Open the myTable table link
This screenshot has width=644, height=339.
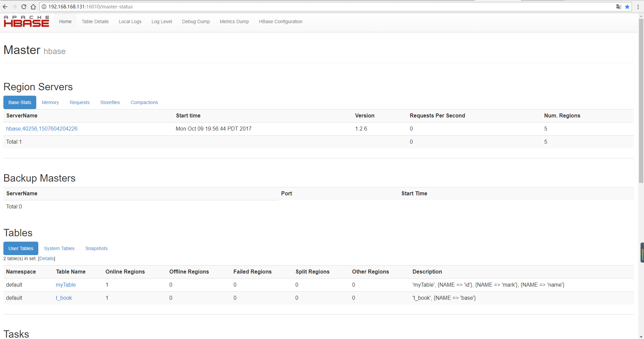tap(66, 285)
